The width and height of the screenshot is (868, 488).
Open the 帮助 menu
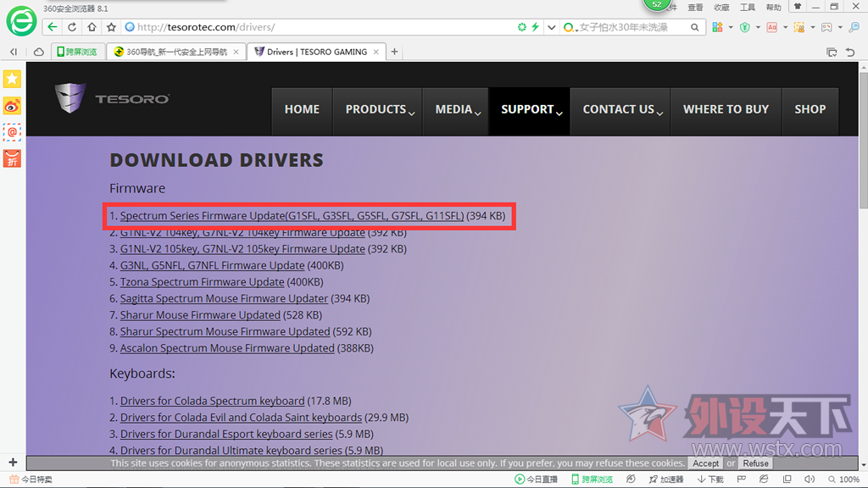[773, 7]
